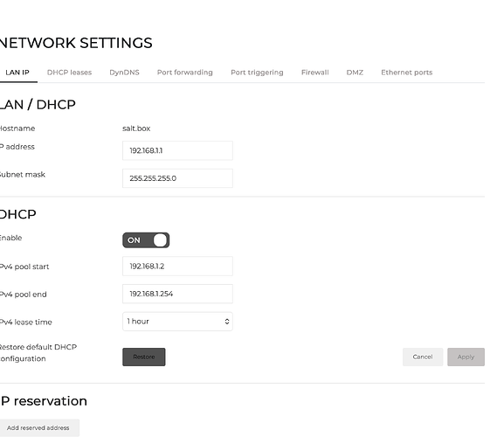504x437 pixels.
Task: Click the Apply button
Action: click(466, 357)
